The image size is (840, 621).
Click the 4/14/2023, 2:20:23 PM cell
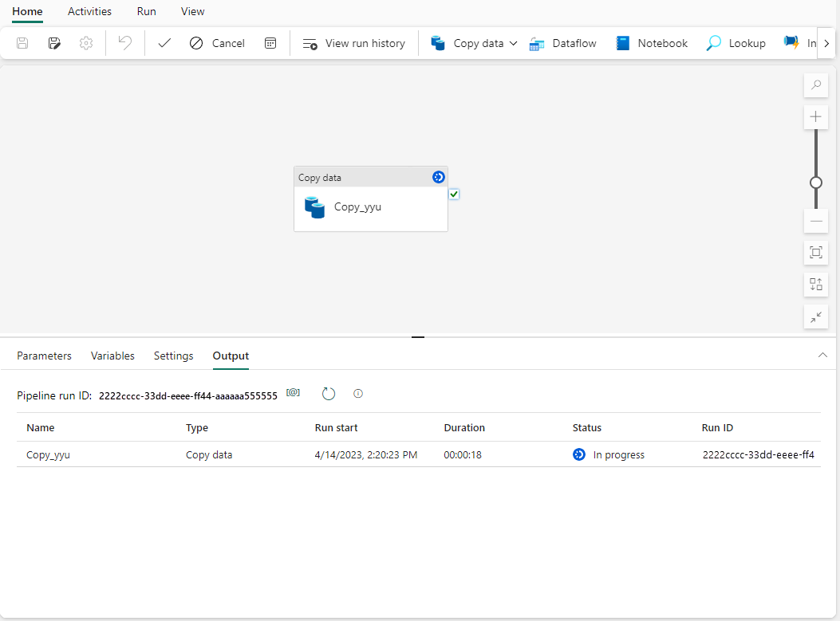click(x=366, y=455)
